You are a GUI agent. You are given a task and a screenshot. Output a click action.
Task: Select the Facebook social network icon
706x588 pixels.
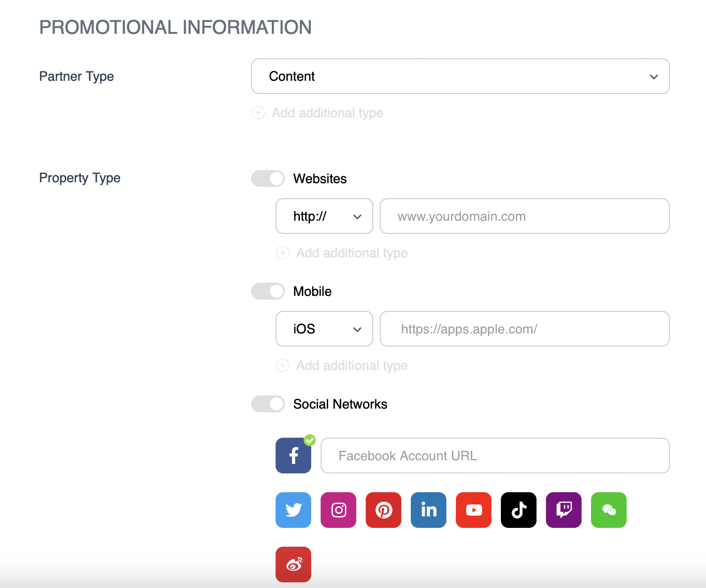click(293, 456)
